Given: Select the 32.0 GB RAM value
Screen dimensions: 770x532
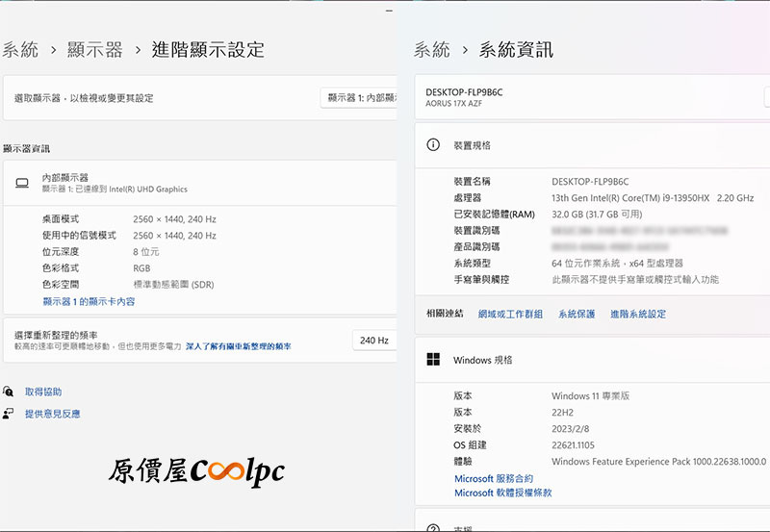Looking at the screenshot, I should (x=597, y=214).
